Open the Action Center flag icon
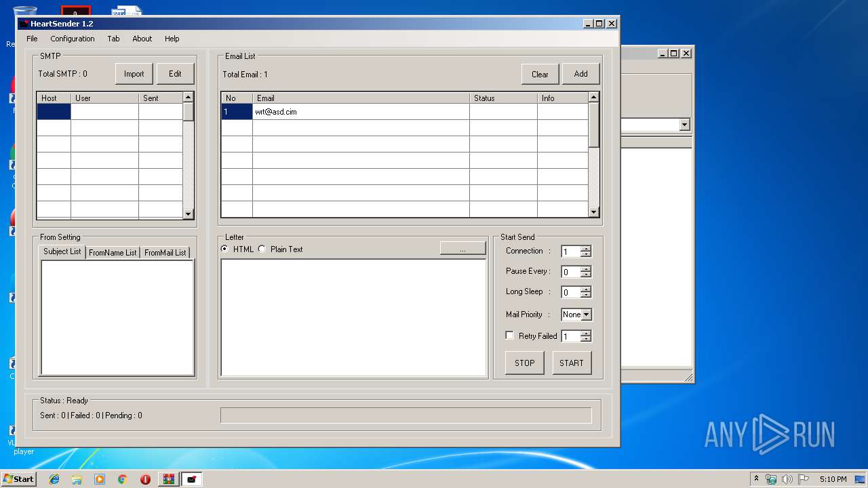868x488 pixels. [804, 479]
